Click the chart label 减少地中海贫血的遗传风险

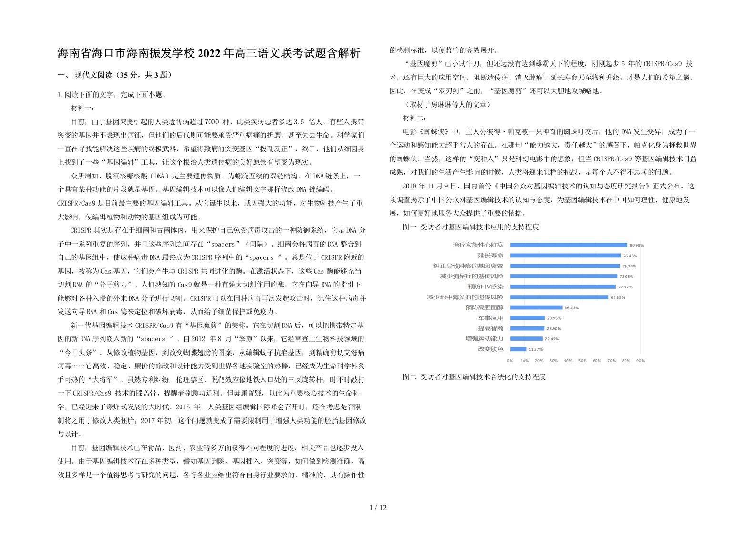[x=465, y=297]
